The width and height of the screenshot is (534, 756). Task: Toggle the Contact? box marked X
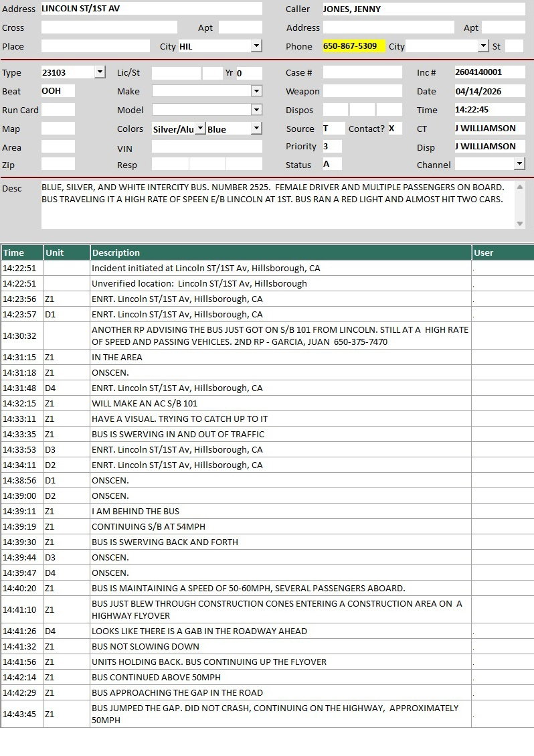394,129
